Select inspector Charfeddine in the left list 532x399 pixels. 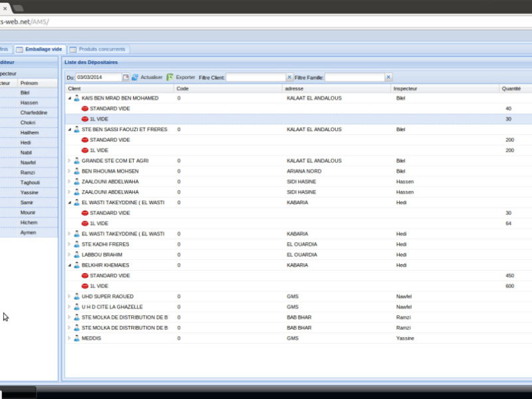click(x=34, y=113)
